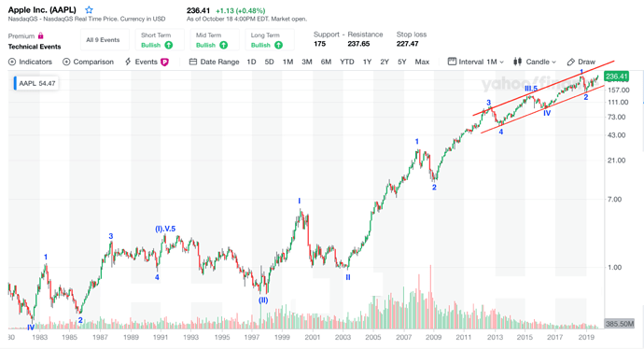
Task: Click the (I).V.5 wave annotation
Action: click(x=165, y=229)
